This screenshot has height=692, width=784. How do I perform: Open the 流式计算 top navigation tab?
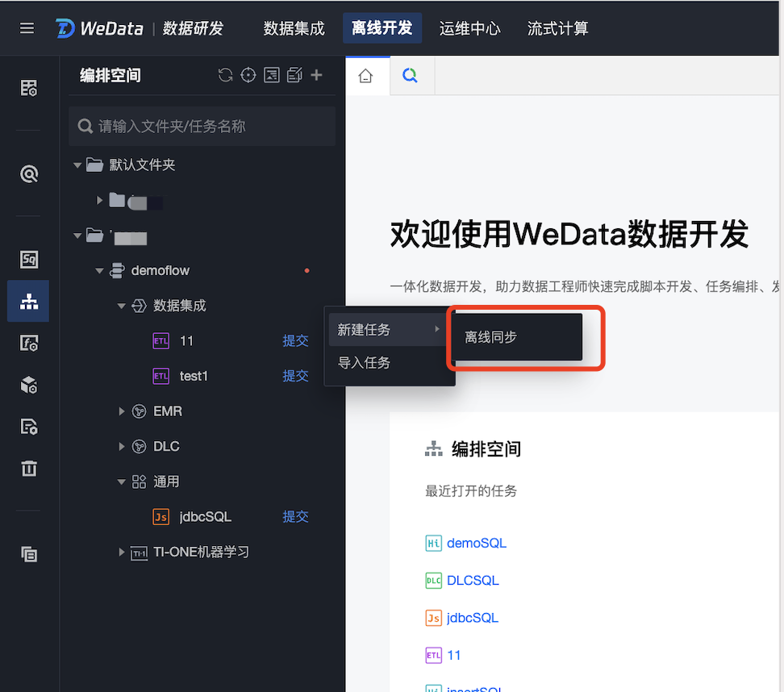click(558, 28)
